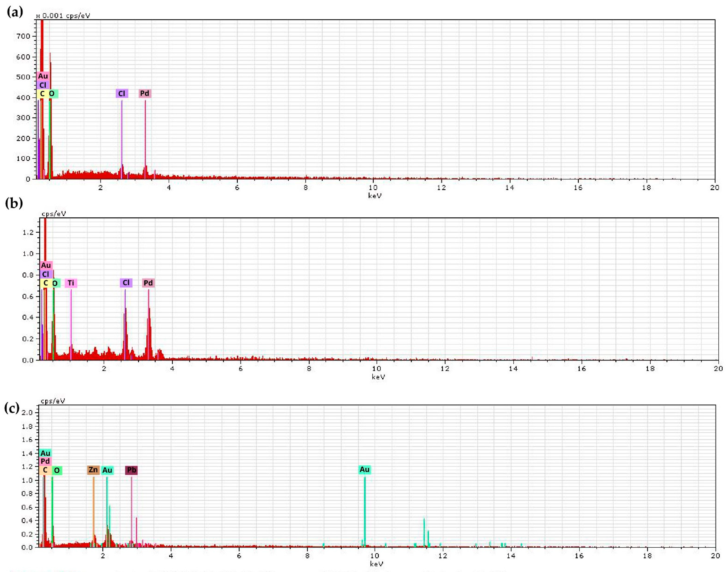Click the pink Pd label at left of panel (c)
728x572 pixels.
[45, 461]
